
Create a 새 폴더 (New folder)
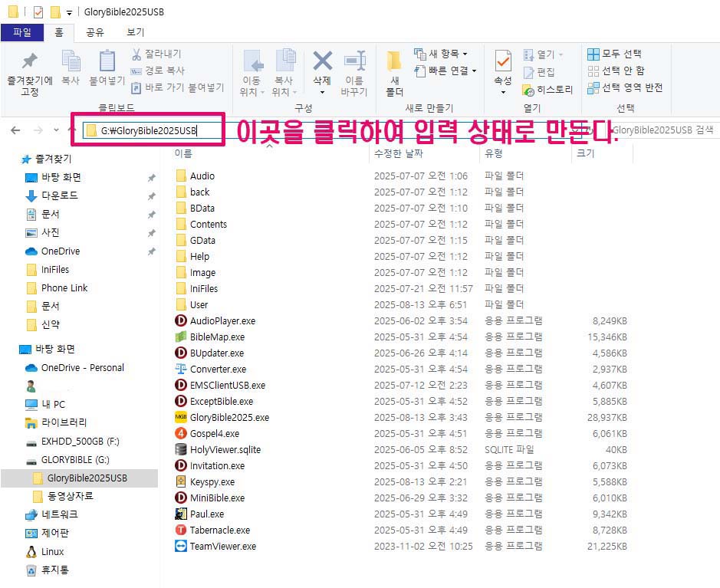tap(394, 73)
